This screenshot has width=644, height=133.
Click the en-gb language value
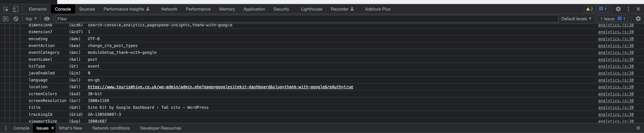94,80
